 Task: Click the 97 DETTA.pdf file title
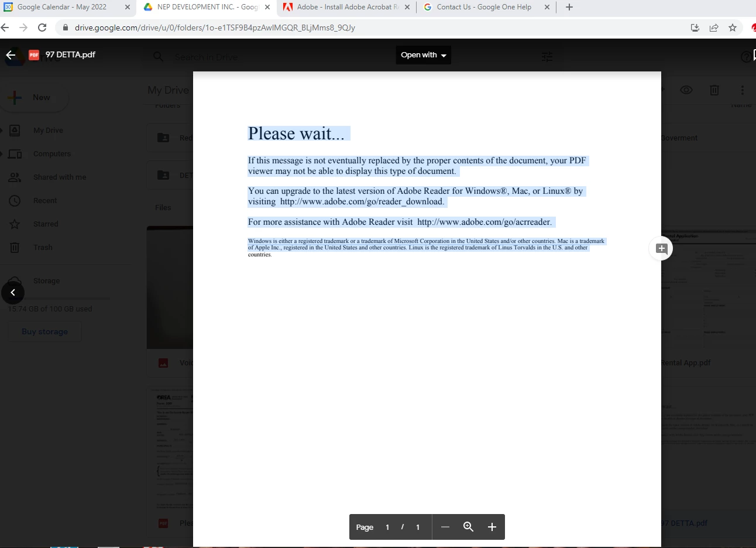point(70,54)
